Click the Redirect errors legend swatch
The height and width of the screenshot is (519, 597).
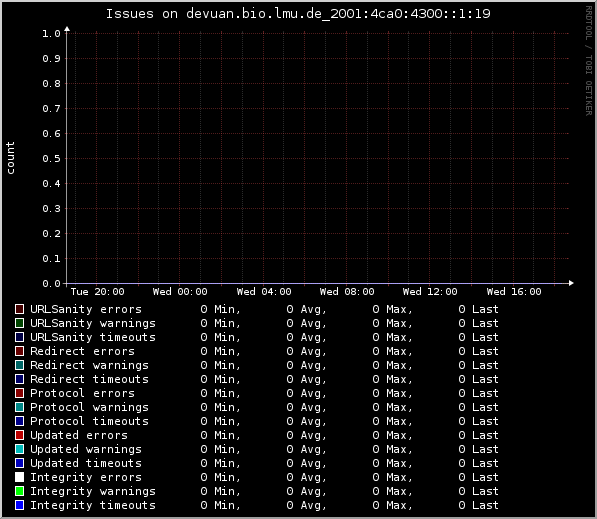19,351
